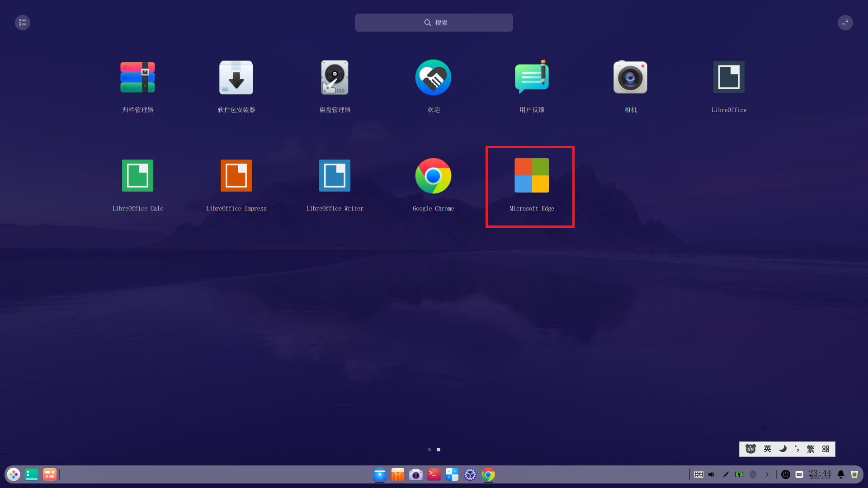Open 软件包安装器 package installer

coord(236,78)
